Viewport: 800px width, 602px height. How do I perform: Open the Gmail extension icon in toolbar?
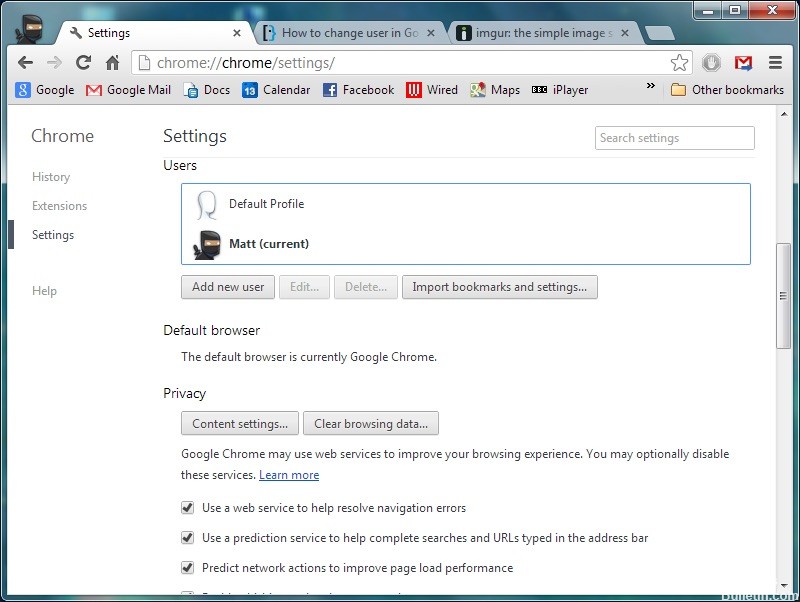point(743,63)
